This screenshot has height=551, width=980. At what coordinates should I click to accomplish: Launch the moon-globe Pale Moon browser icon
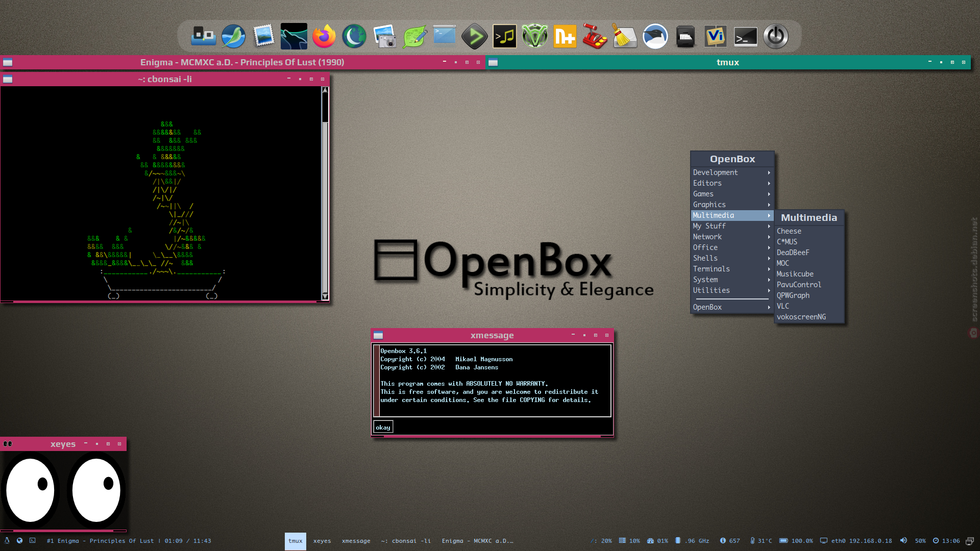coord(354,37)
